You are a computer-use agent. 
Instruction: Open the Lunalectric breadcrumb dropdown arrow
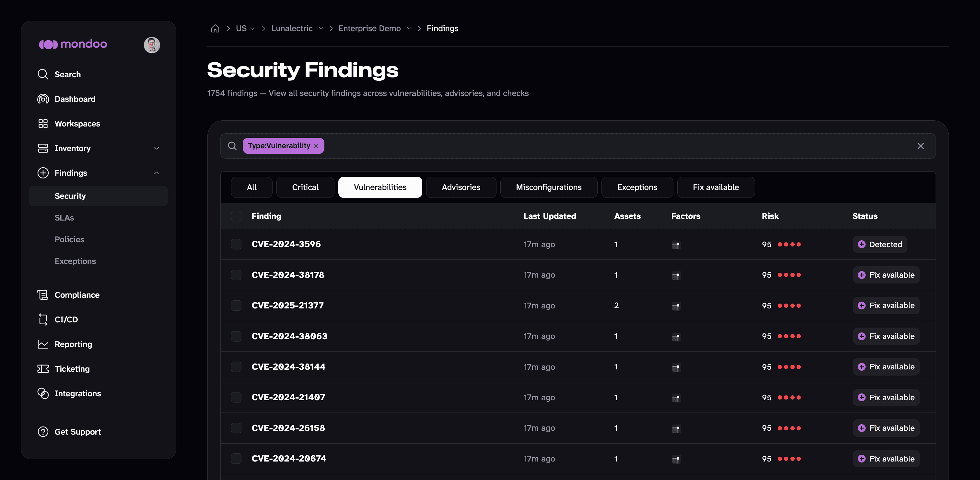coord(321,29)
